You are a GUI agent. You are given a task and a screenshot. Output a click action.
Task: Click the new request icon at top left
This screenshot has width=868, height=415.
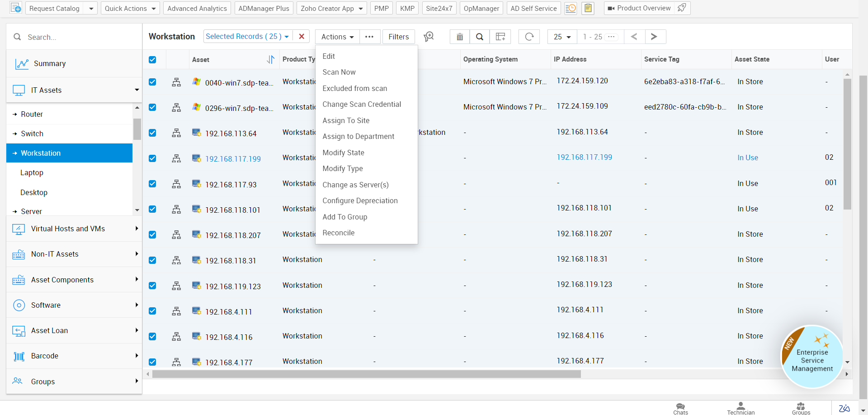pos(16,8)
